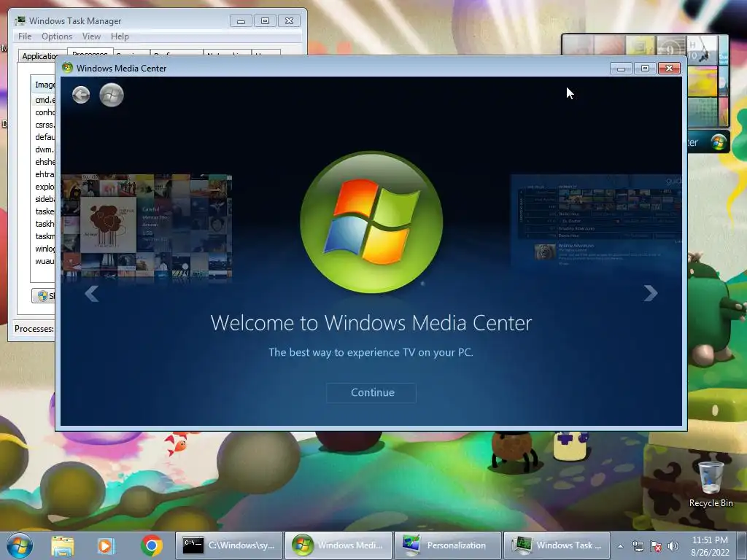This screenshot has width=747, height=560.
Task: Close the Windows Task Manager window
Action: [289, 21]
